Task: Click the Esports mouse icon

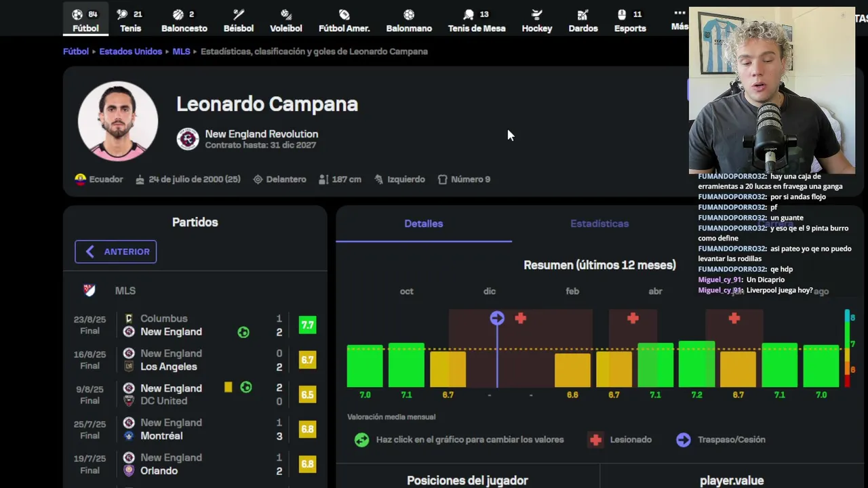Action: 622,14
